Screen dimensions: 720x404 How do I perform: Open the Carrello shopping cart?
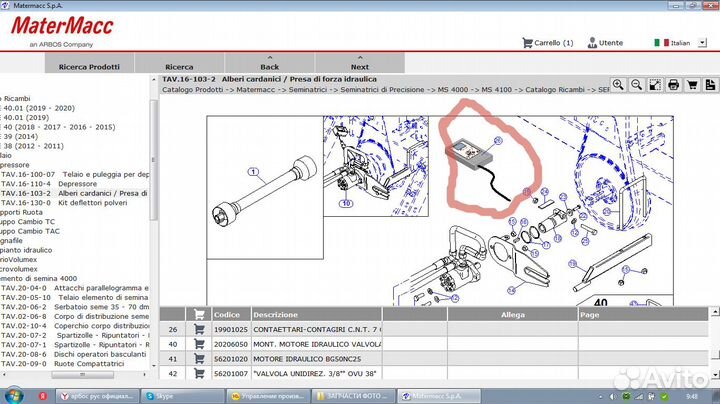click(x=548, y=43)
